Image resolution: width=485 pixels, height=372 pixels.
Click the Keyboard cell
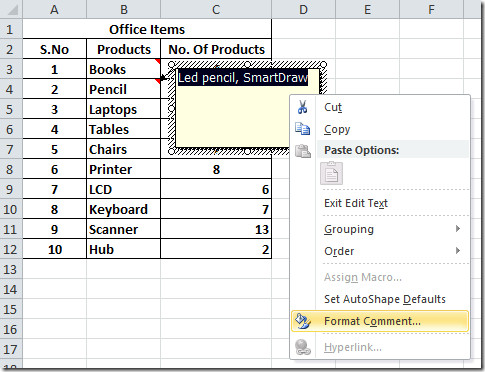[124, 209]
